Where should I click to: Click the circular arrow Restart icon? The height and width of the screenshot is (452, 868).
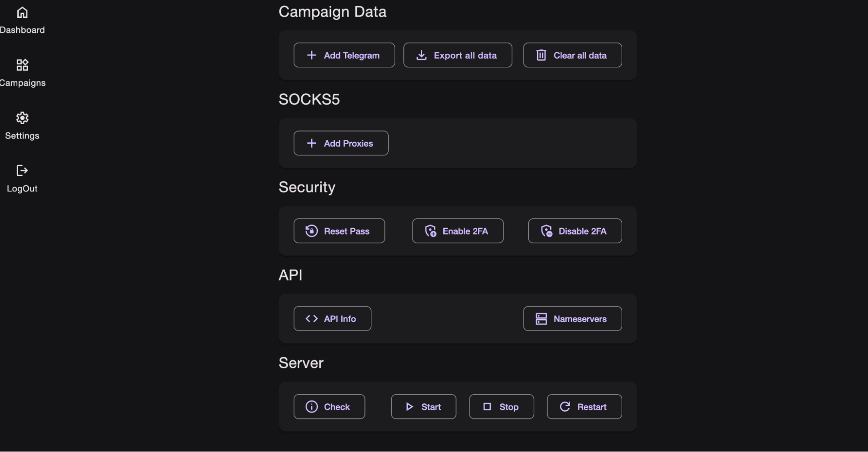(565, 407)
